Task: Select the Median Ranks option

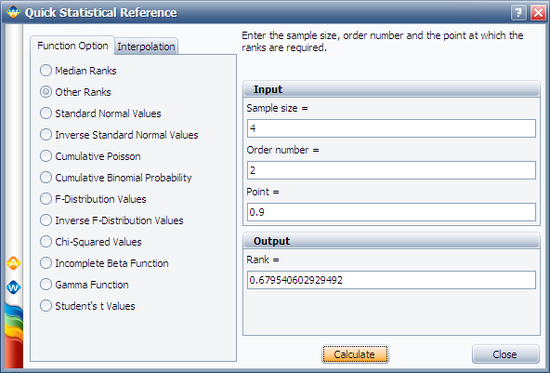Action: [x=78, y=71]
